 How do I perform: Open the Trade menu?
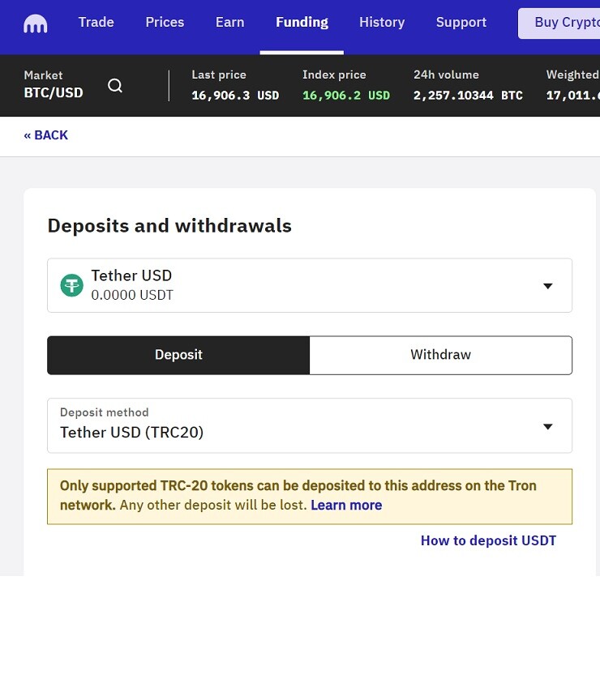96,23
